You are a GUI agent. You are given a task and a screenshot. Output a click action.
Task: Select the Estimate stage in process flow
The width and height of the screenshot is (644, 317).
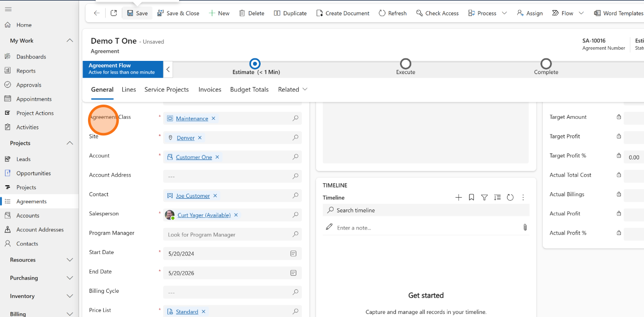click(x=255, y=64)
